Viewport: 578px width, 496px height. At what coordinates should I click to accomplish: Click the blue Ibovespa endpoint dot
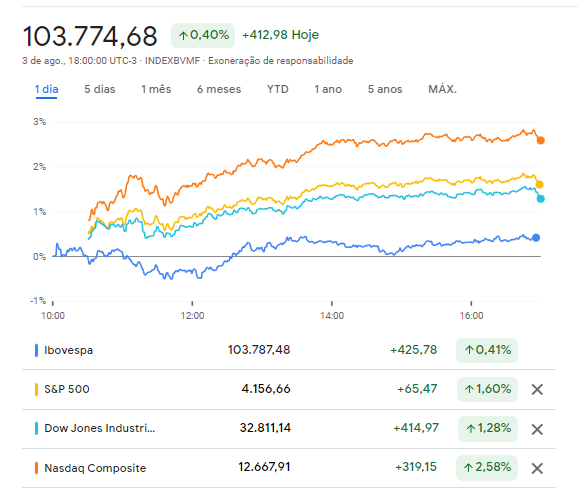click(x=536, y=238)
